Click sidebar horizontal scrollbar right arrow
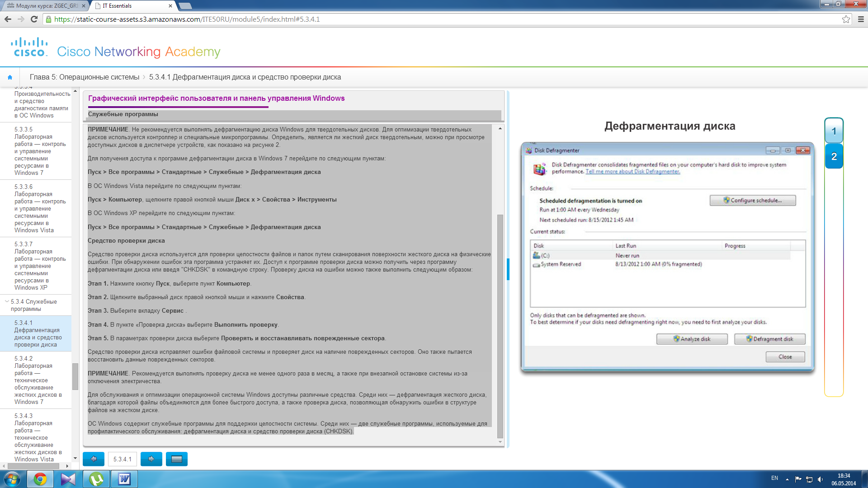 click(67, 466)
